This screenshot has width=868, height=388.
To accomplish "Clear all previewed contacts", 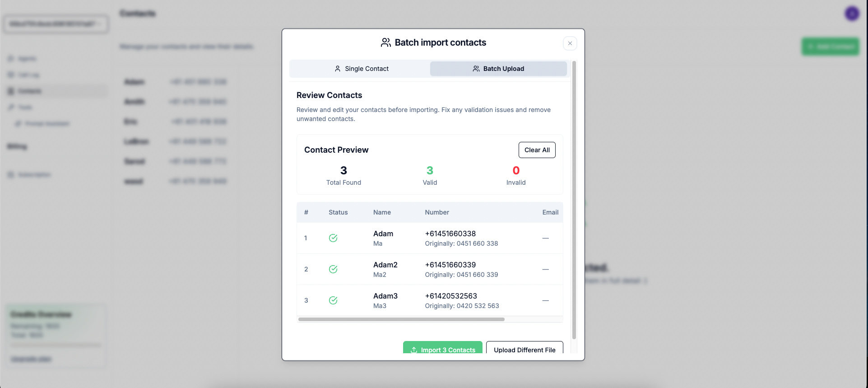I will click(537, 150).
